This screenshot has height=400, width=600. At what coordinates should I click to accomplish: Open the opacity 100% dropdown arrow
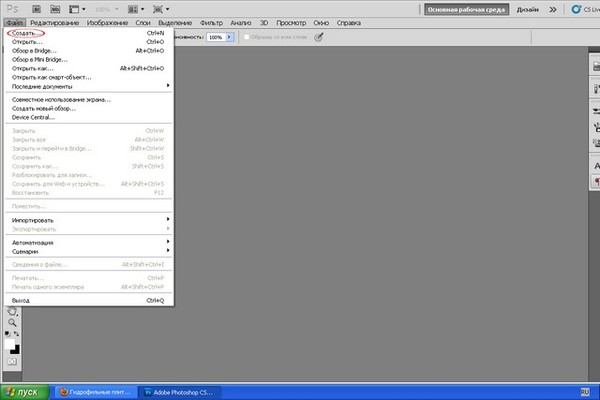click(231, 36)
